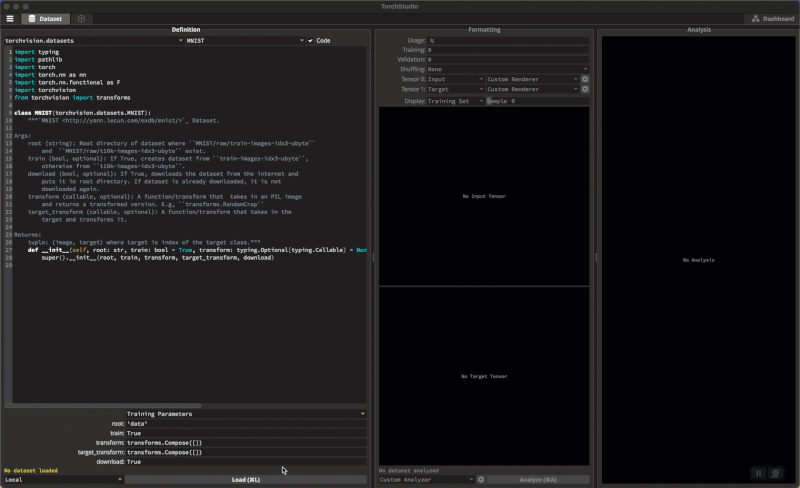Open Tensor 1 Custom Renderer dropdown

tap(532, 89)
